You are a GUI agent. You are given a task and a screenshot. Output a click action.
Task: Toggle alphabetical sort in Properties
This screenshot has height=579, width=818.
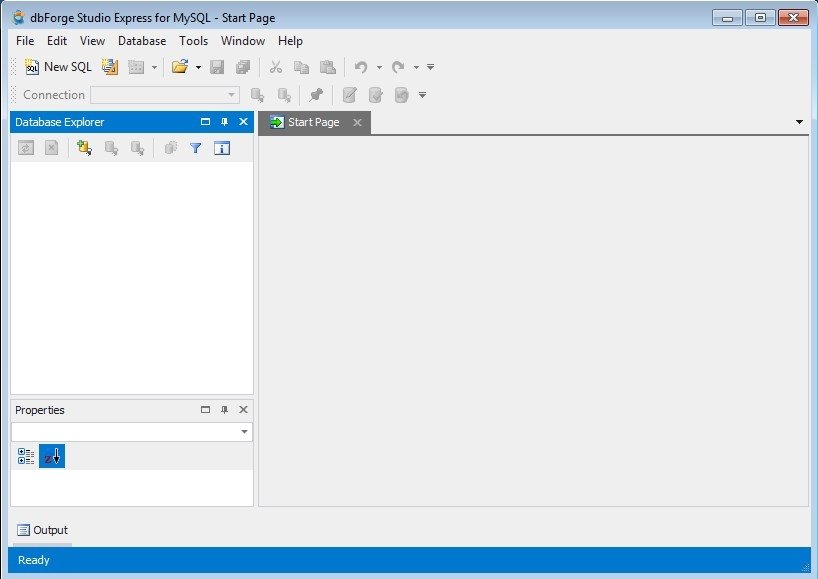coord(52,456)
